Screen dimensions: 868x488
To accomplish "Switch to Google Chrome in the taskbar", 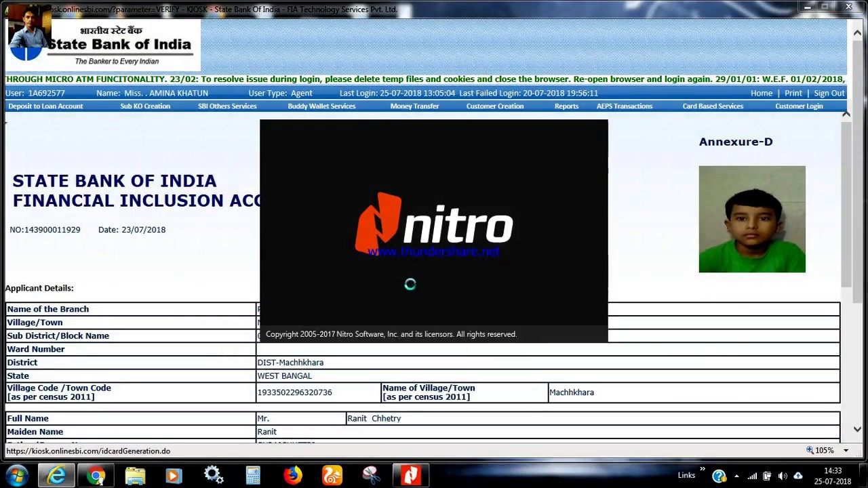I will click(x=96, y=476).
